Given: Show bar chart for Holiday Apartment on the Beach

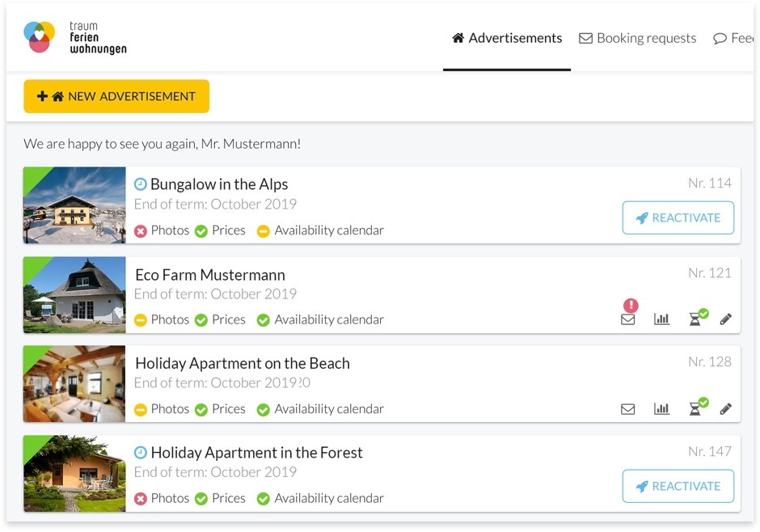Looking at the screenshot, I should [661, 409].
